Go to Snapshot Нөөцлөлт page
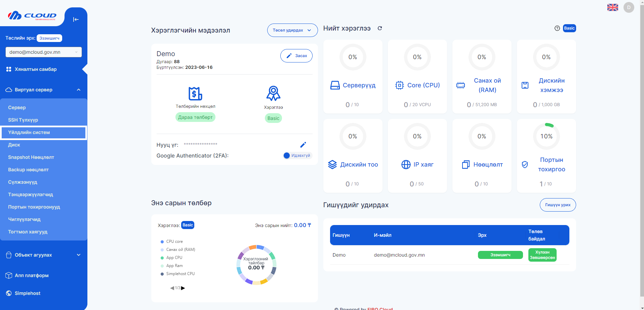Image resolution: width=644 pixels, height=310 pixels. coord(31,157)
